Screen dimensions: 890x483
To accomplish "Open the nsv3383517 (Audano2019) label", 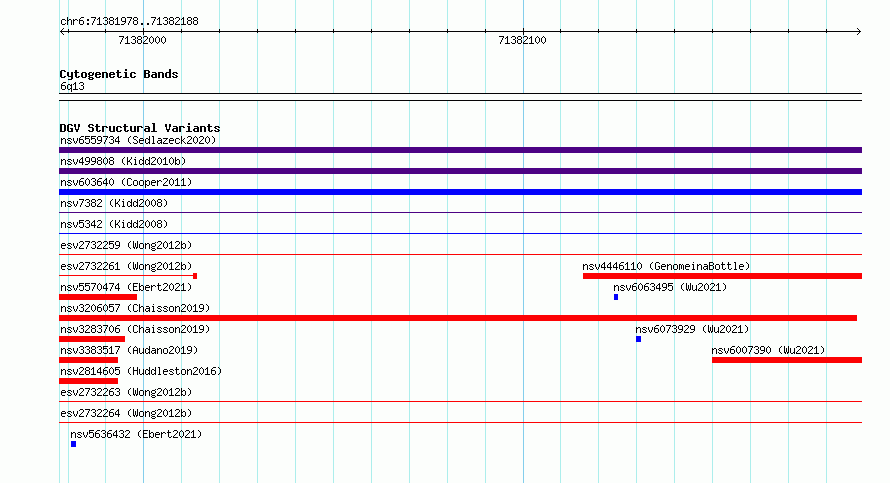I will pyautogui.click(x=129, y=350).
